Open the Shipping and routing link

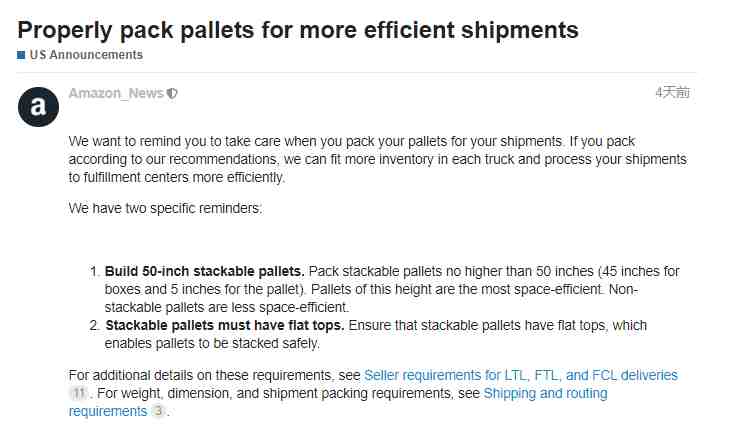[545, 393]
